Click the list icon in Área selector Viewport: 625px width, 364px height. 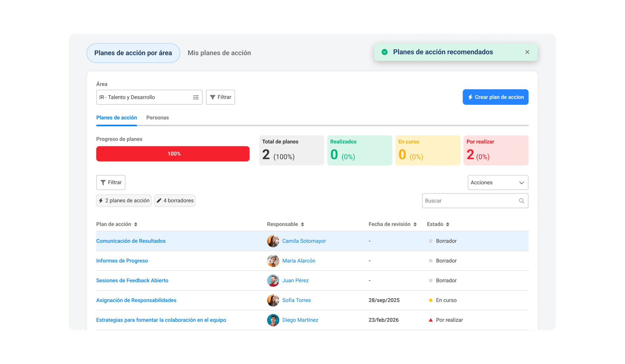tap(196, 97)
